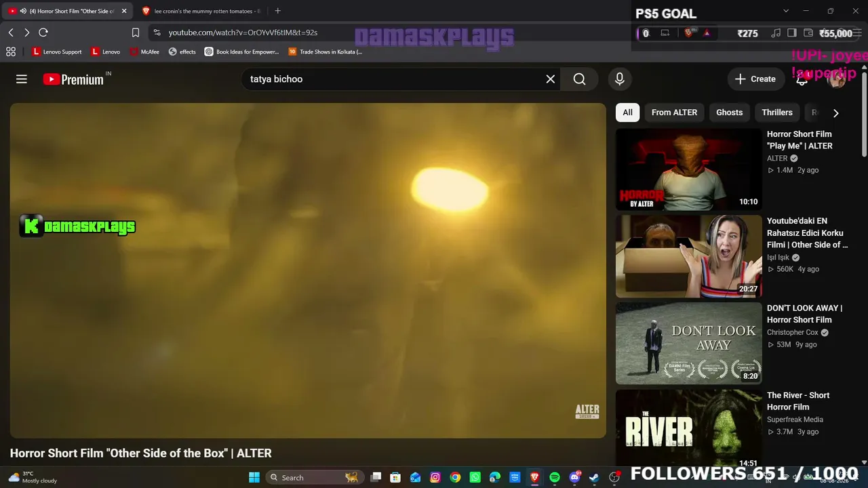Show more filter chips with arrow

(835, 113)
